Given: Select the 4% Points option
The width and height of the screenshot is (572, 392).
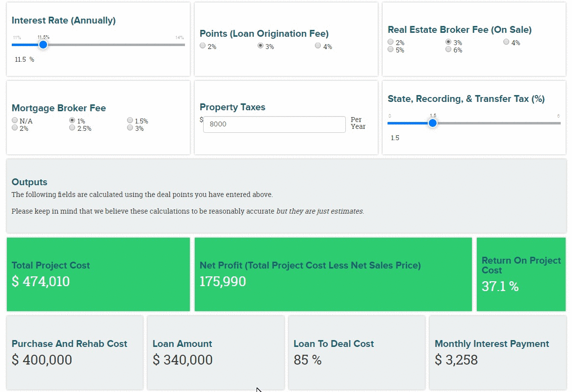Looking at the screenshot, I should [x=317, y=45].
